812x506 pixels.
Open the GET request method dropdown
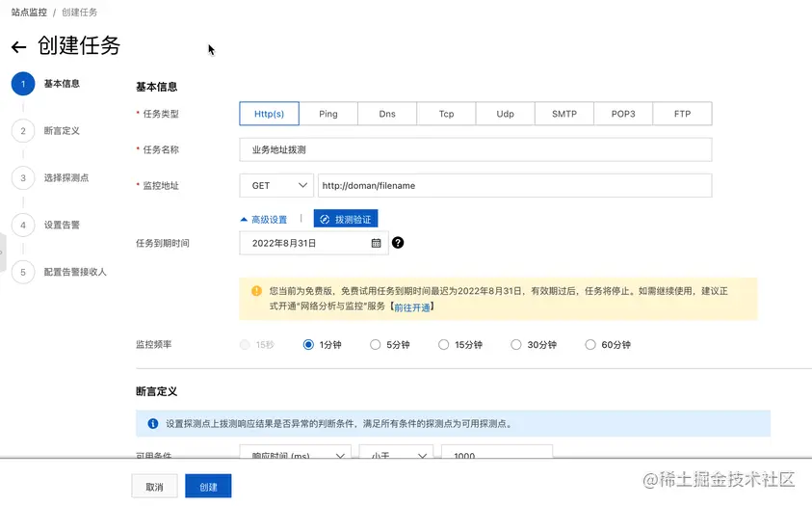click(x=276, y=185)
